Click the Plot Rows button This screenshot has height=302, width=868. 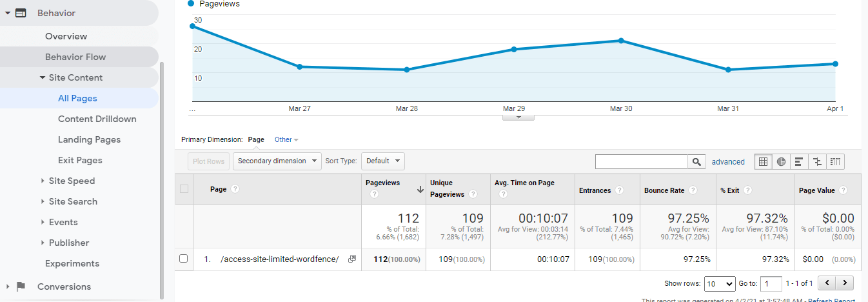[208, 161]
